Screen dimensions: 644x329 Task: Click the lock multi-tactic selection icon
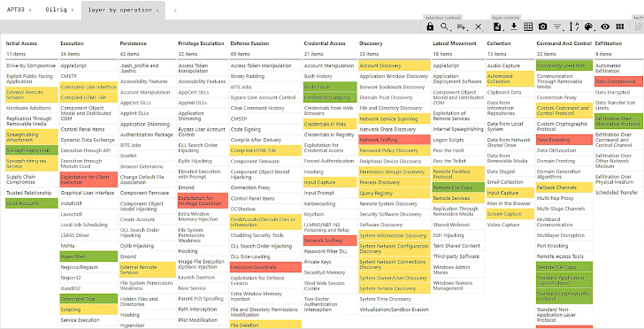(x=430, y=27)
